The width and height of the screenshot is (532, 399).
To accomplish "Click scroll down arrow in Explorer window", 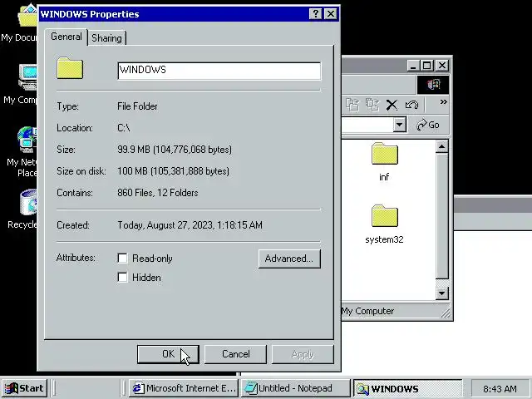I will (441, 293).
